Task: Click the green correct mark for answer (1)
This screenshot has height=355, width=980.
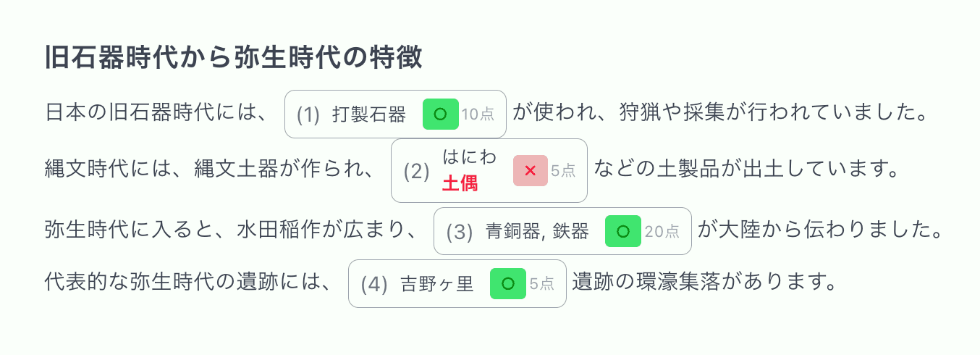Action: tap(440, 114)
